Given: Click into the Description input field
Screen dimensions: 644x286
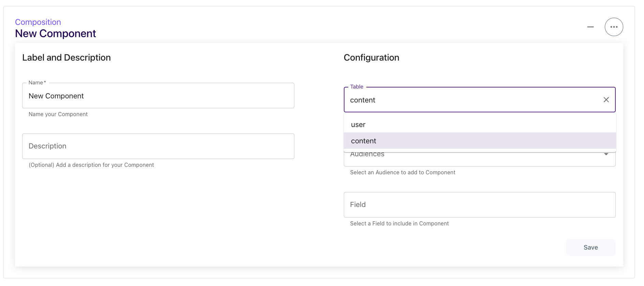Looking at the screenshot, I should pos(158,146).
